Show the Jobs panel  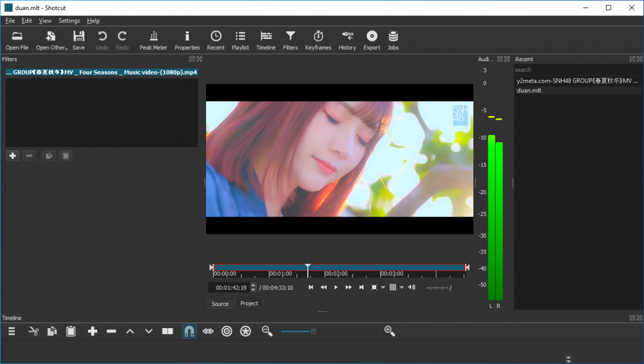point(393,41)
